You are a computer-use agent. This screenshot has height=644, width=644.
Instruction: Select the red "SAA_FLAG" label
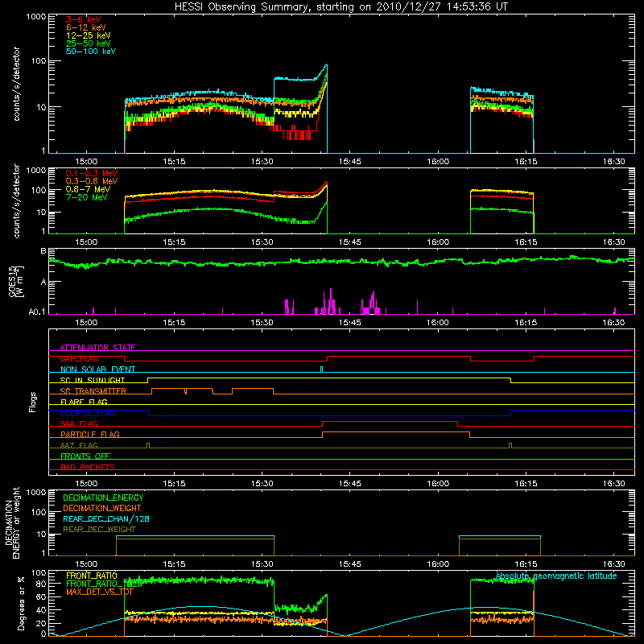click(x=79, y=423)
